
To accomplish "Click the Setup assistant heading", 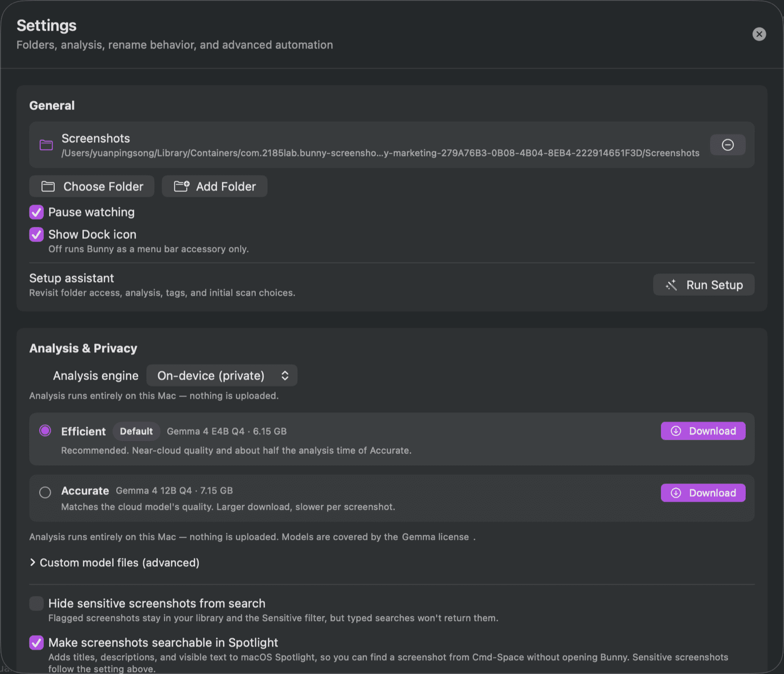I will click(72, 278).
